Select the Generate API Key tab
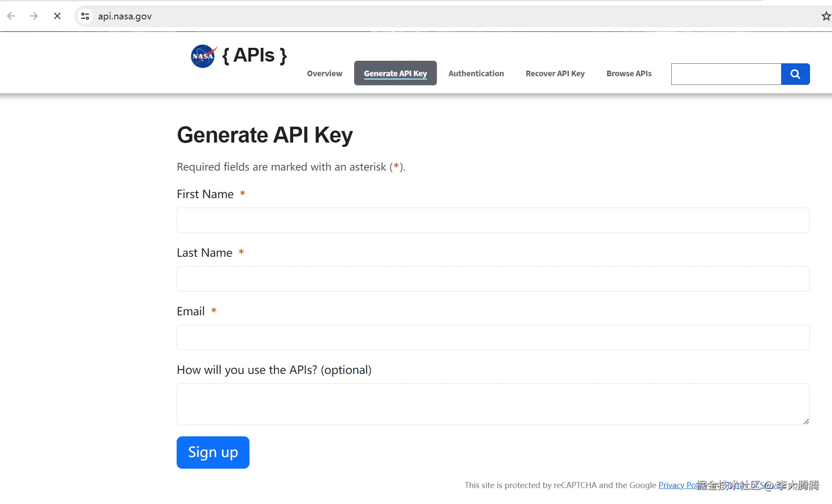The height and width of the screenshot is (504, 832). click(x=395, y=74)
